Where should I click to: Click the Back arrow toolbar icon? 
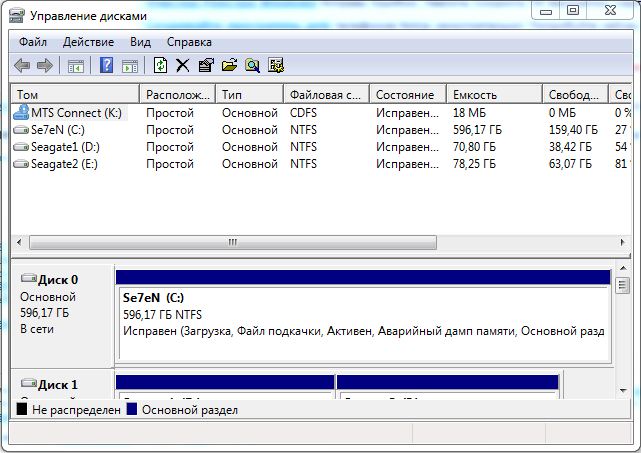pyautogui.click(x=22, y=66)
